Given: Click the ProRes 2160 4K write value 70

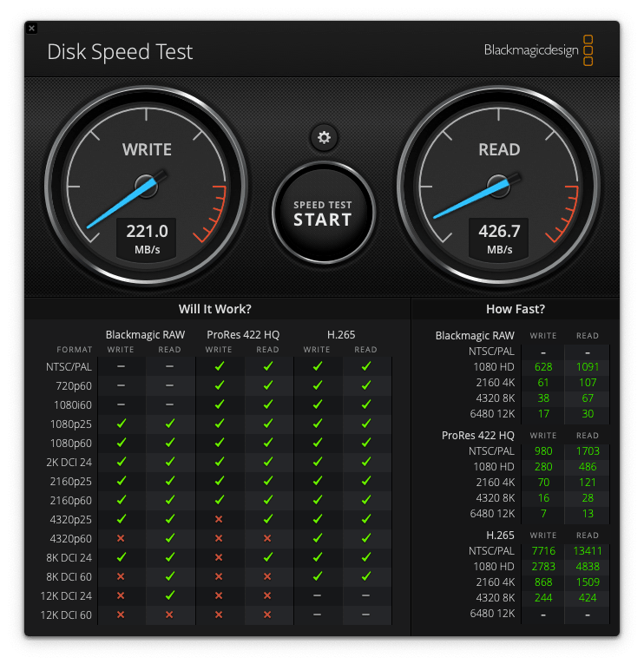Looking at the screenshot, I should pos(543,483).
